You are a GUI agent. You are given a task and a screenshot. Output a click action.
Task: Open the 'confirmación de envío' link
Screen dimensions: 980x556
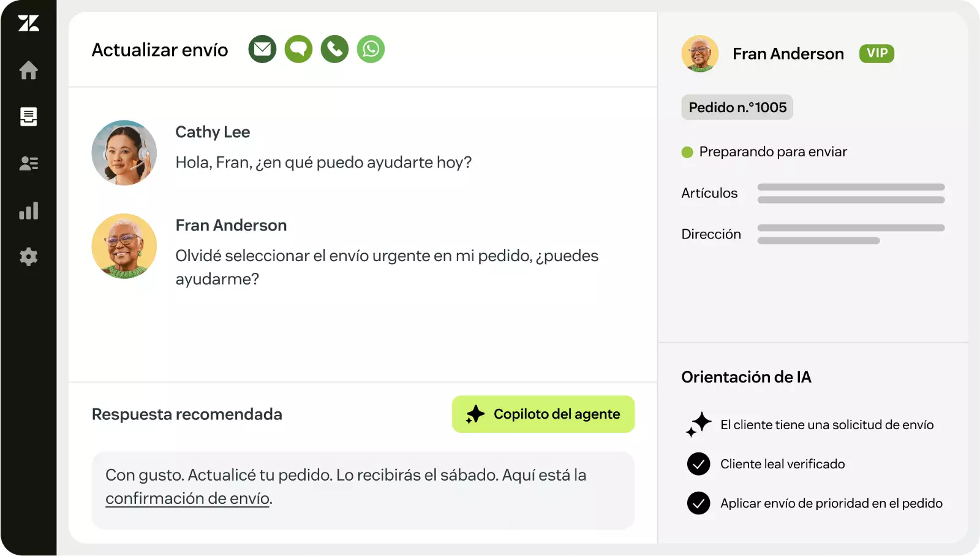tap(187, 498)
